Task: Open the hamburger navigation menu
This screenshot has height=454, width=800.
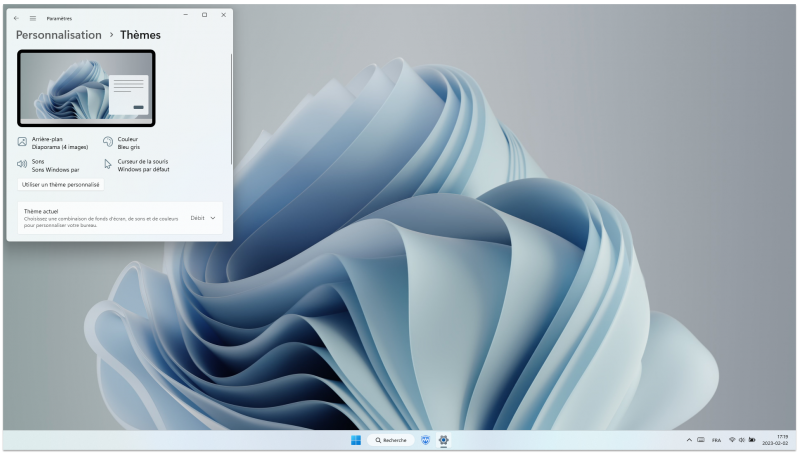Action: (x=33, y=17)
